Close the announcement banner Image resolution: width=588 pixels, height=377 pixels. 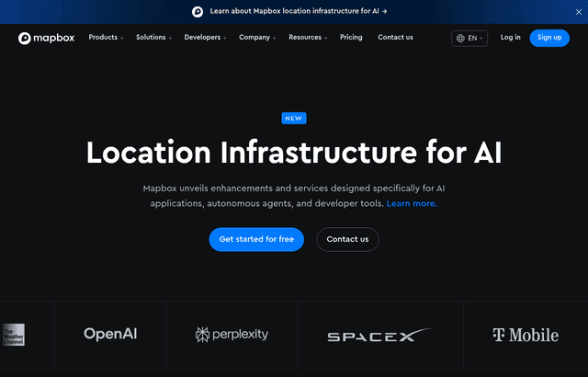[x=579, y=12]
